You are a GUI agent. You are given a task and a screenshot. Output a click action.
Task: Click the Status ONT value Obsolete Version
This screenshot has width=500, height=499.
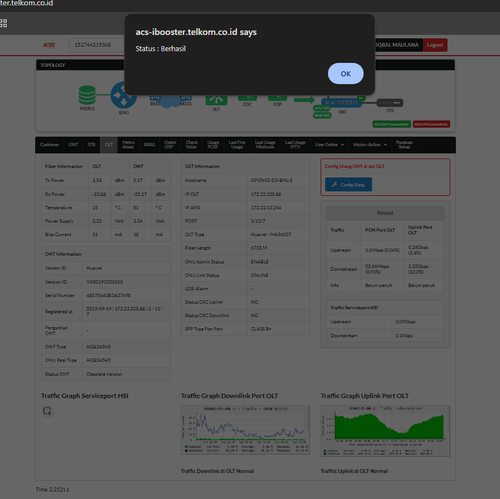coord(104,374)
